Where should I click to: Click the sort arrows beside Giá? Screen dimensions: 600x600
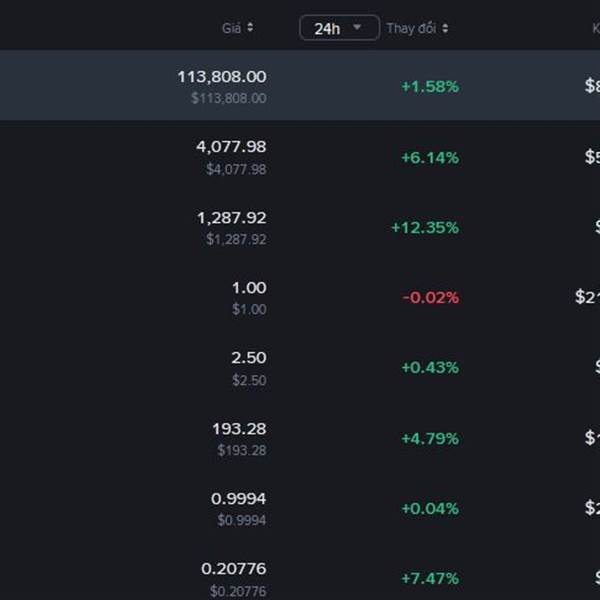point(250,28)
